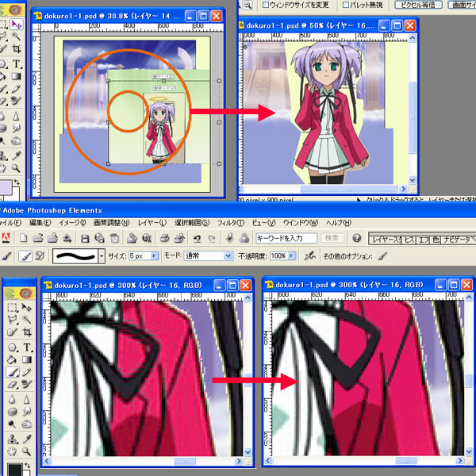Open the ウィンドウ(W) menu
The image size is (476, 476).
(301, 223)
